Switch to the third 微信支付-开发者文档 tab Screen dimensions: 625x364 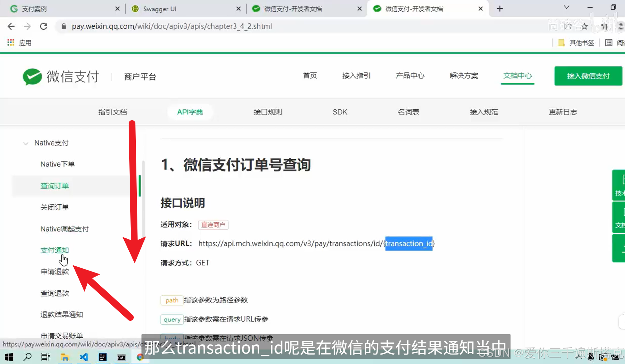307,9
